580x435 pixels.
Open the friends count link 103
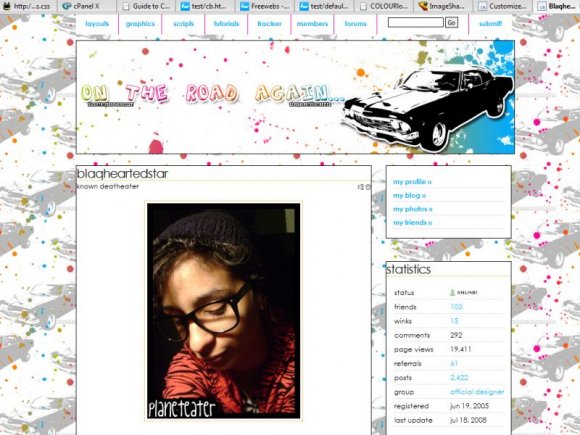click(x=456, y=307)
